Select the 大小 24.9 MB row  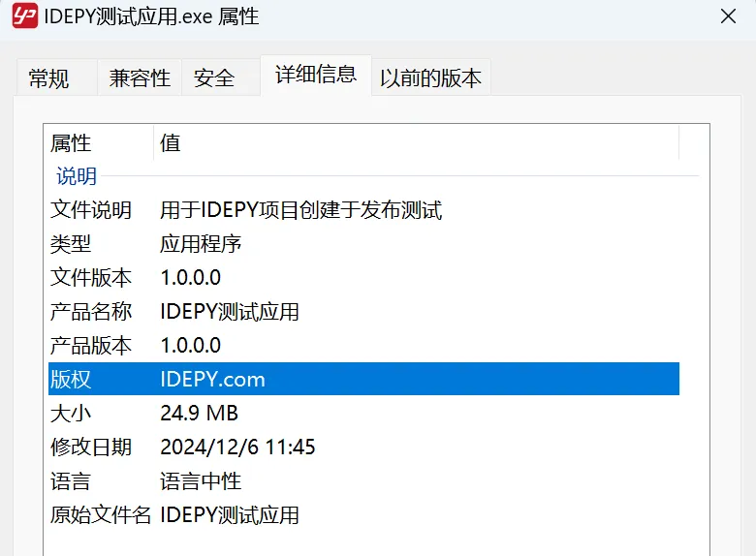pyautogui.click(x=363, y=413)
